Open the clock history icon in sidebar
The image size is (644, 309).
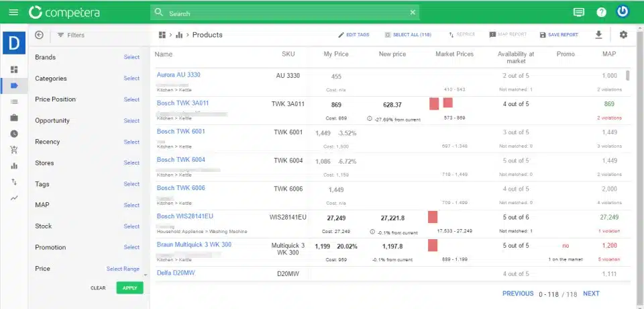14,134
